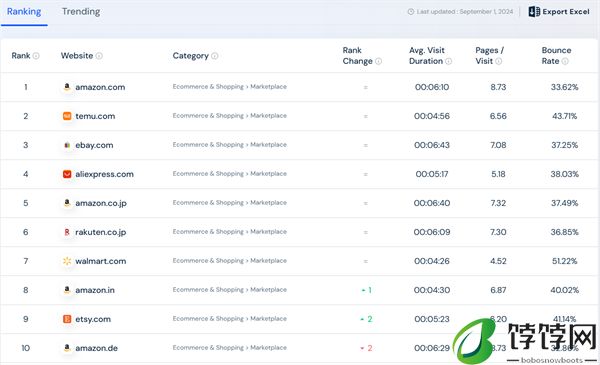Open the rakuten.co.jp link
Screen dimensions: 600x365
[x=101, y=232]
